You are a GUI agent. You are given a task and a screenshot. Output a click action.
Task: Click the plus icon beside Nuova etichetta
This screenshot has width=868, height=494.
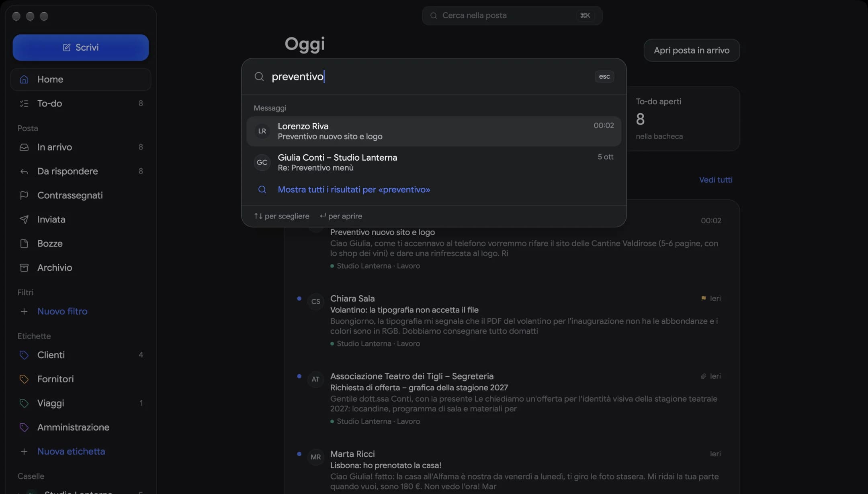click(24, 451)
